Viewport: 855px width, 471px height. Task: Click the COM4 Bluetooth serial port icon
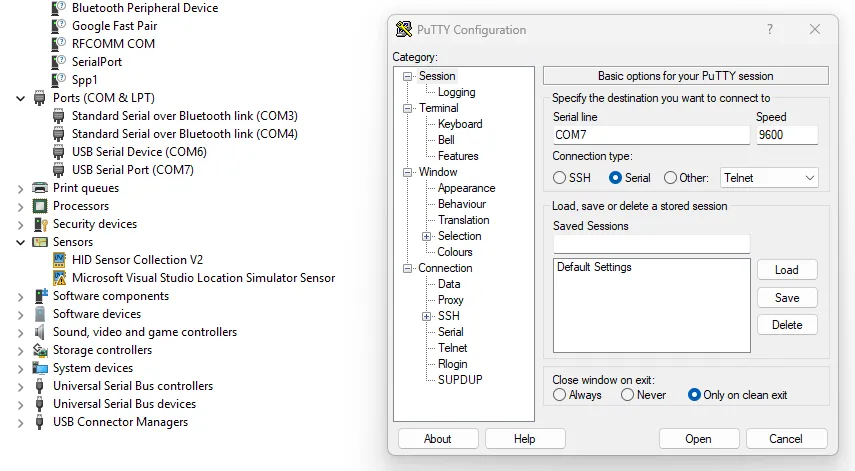coord(58,134)
